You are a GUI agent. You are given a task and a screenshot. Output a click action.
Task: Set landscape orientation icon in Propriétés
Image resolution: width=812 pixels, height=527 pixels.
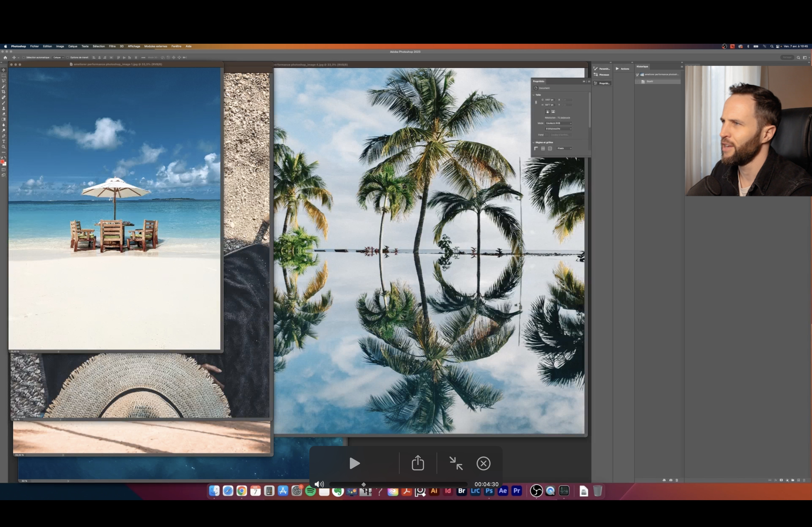pyautogui.click(x=553, y=111)
